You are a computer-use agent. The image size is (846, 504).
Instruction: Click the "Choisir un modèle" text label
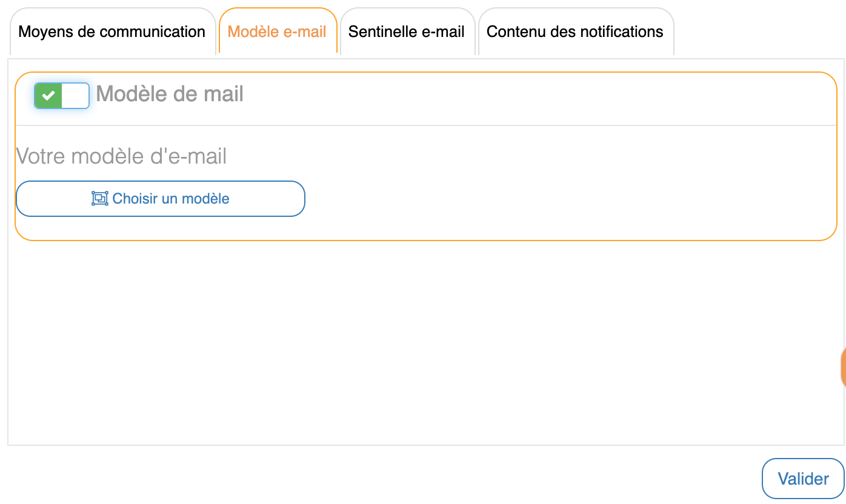[x=171, y=199]
